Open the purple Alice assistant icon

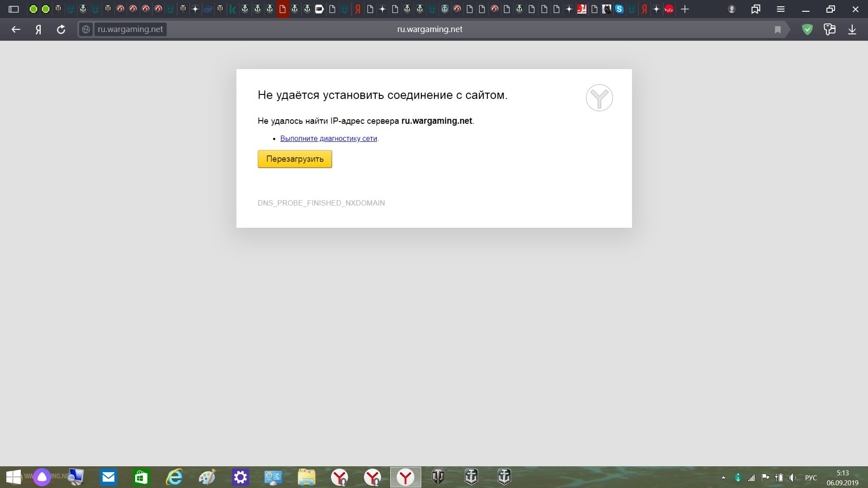[42, 477]
